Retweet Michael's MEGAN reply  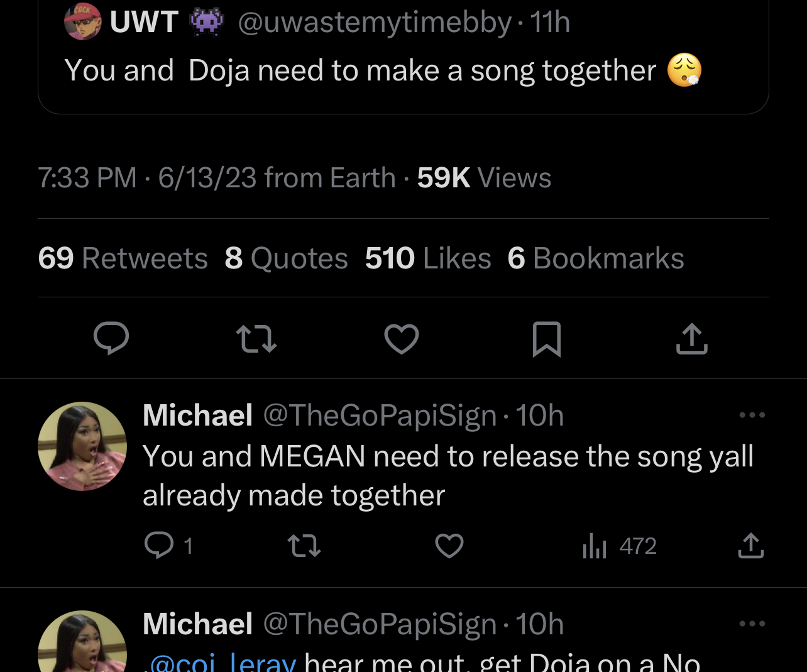[x=304, y=546]
